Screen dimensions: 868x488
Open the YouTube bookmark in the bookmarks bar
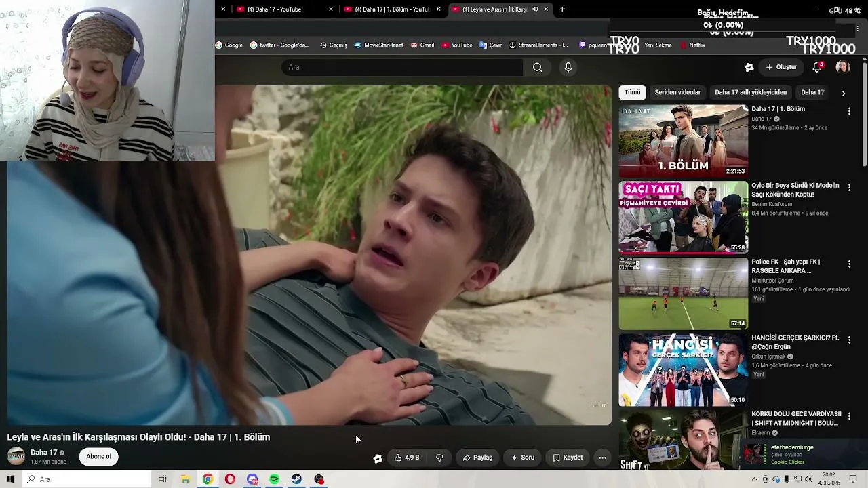[x=457, y=45]
